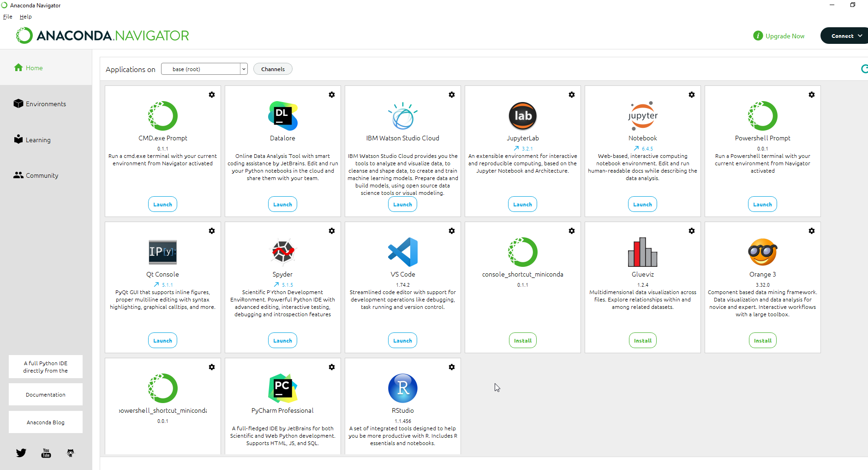Expand the Connect dropdown button
This screenshot has height=470, width=868.
[844, 36]
